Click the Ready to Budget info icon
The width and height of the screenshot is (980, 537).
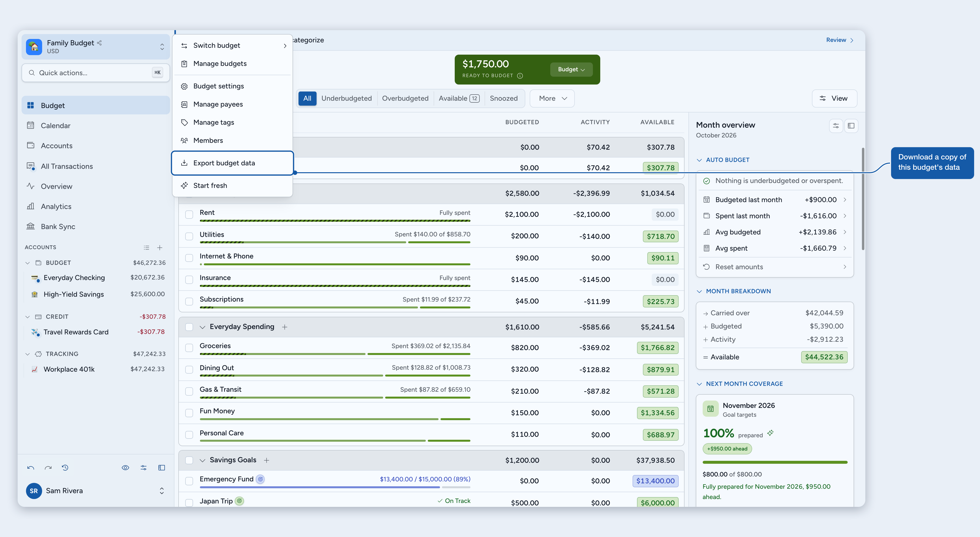click(x=520, y=76)
